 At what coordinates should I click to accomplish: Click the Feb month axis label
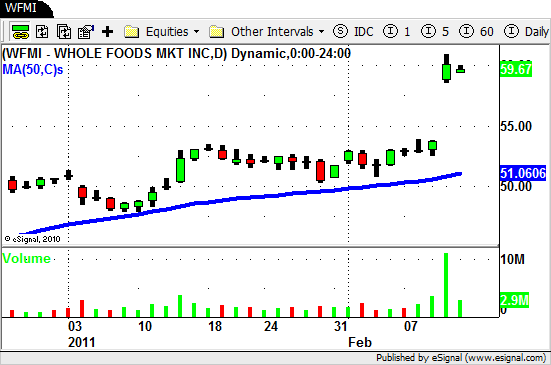point(360,343)
